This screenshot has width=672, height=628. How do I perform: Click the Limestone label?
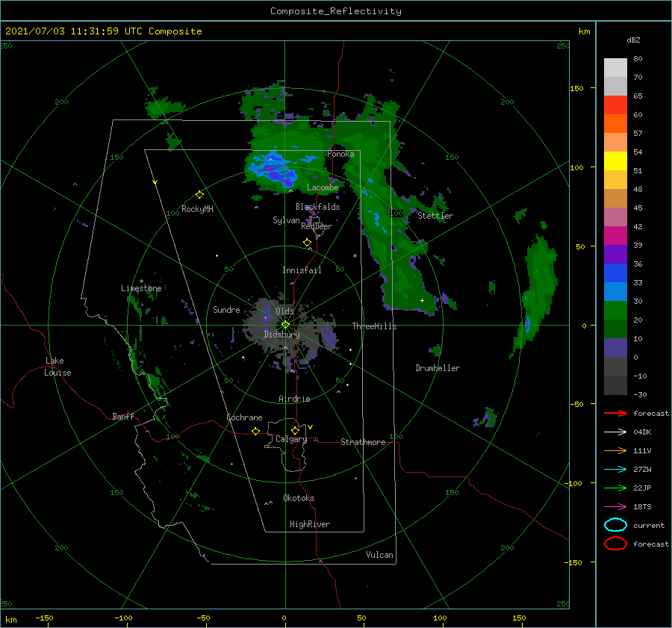tap(141, 288)
